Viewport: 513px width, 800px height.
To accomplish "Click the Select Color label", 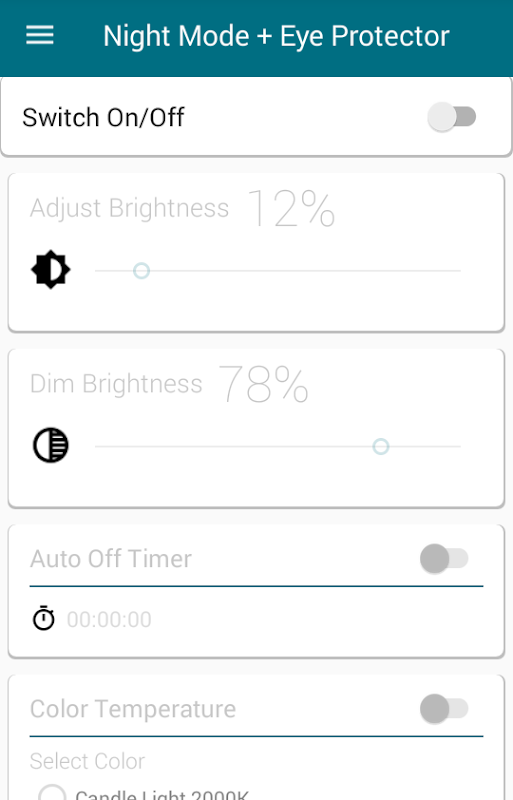I will 87,761.
